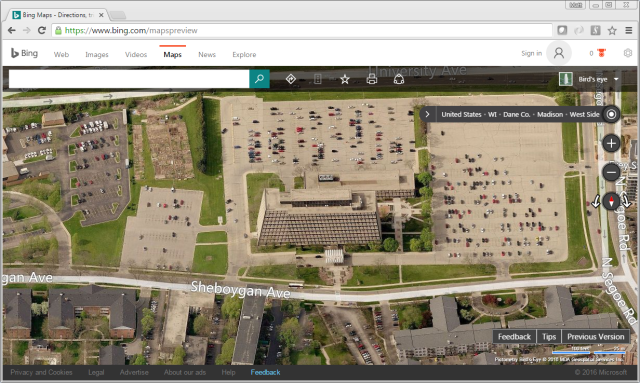Screen dimensions: 640x383
Task: Switch to the Images tab
Action: (97, 54)
